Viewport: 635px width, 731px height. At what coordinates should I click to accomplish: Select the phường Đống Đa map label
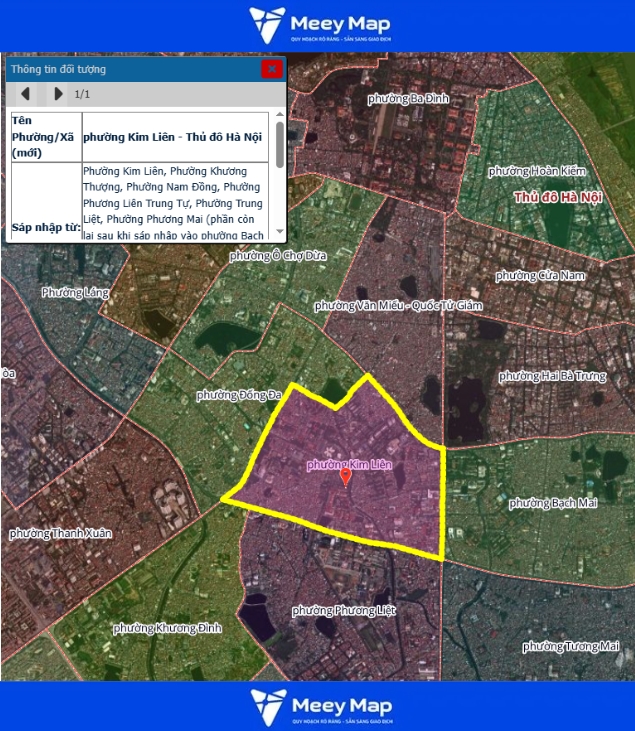pos(239,395)
